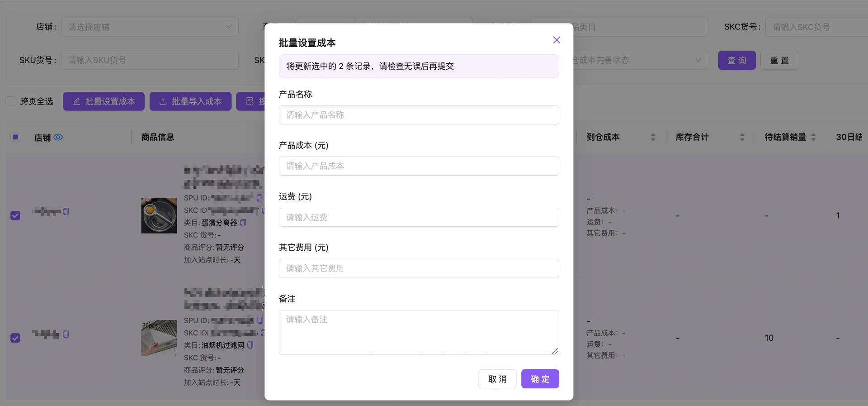The image size is (868, 406).
Task: Click the SKC货号 input field
Action: [816, 27]
